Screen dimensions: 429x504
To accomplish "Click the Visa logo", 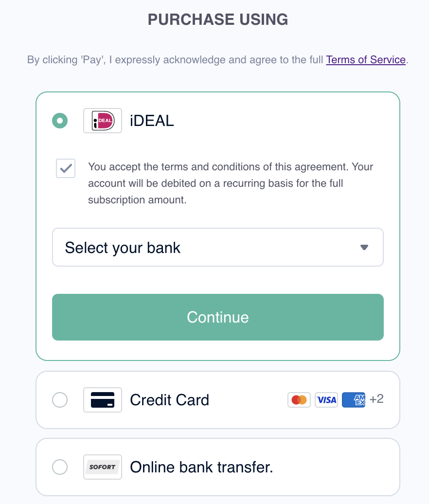I will (326, 400).
